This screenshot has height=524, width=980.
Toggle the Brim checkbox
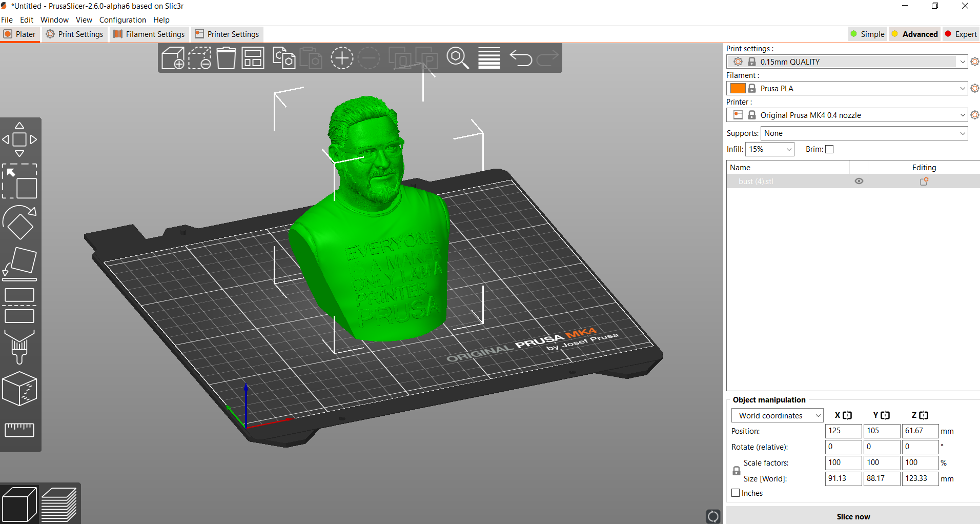(829, 149)
